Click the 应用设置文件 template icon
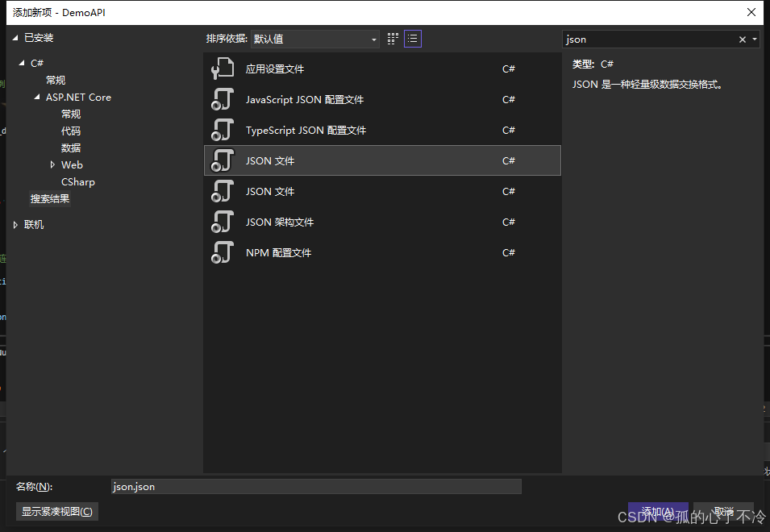770x532 pixels. tap(223, 69)
